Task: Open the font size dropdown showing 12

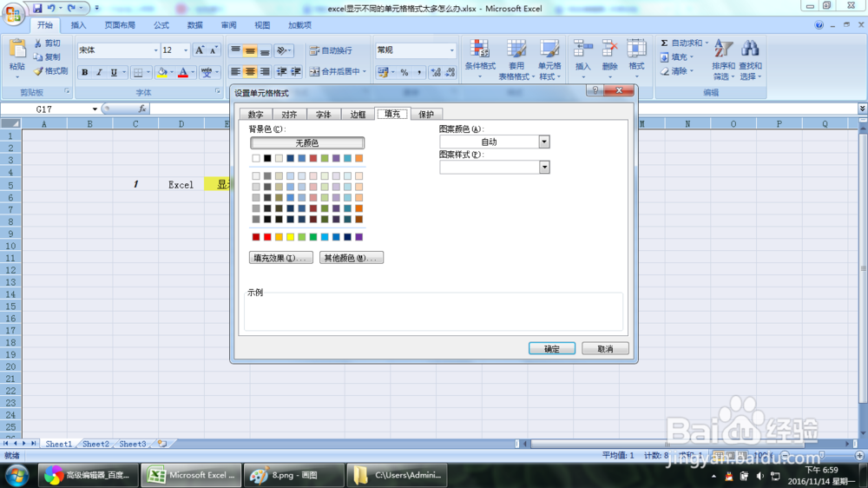Action: [186, 50]
